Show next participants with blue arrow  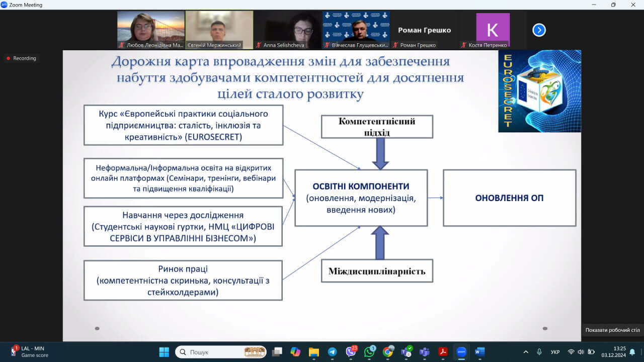(539, 30)
